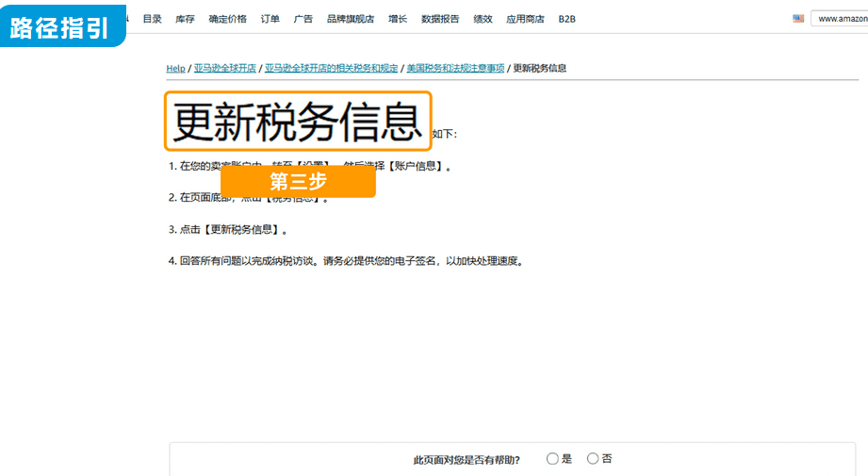This screenshot has width=868, height=476.
Task: Open the 广告 menu
Action: (x=303, y=19)
